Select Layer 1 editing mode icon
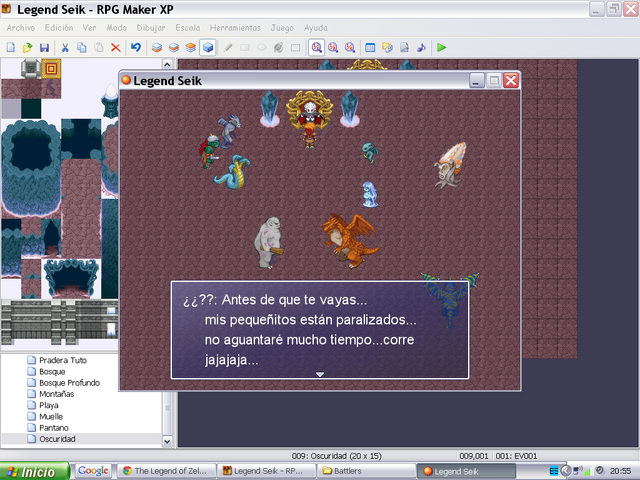Image resolution: width=640 pixels, height=480 pixels. 157,47
